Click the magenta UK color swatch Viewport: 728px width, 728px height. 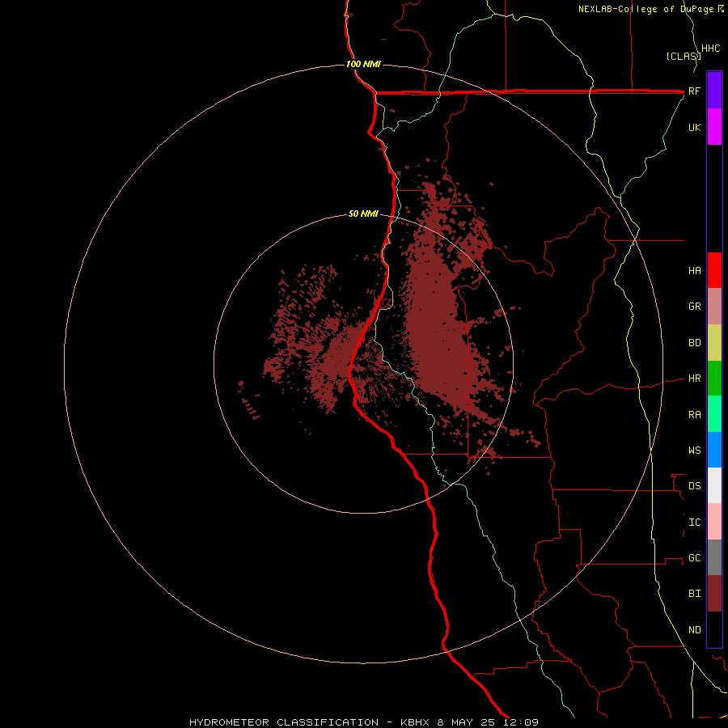coord(714,127)
